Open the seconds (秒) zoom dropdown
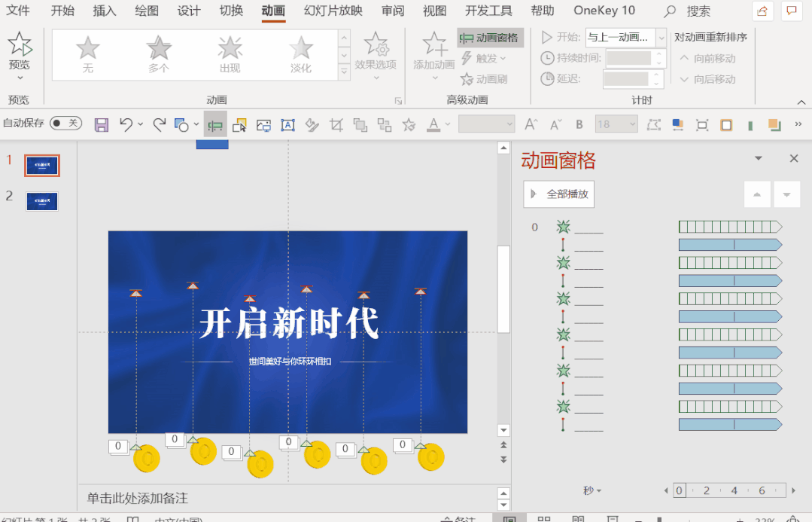Viewport: 812px width, 522px height. (592, 490)
